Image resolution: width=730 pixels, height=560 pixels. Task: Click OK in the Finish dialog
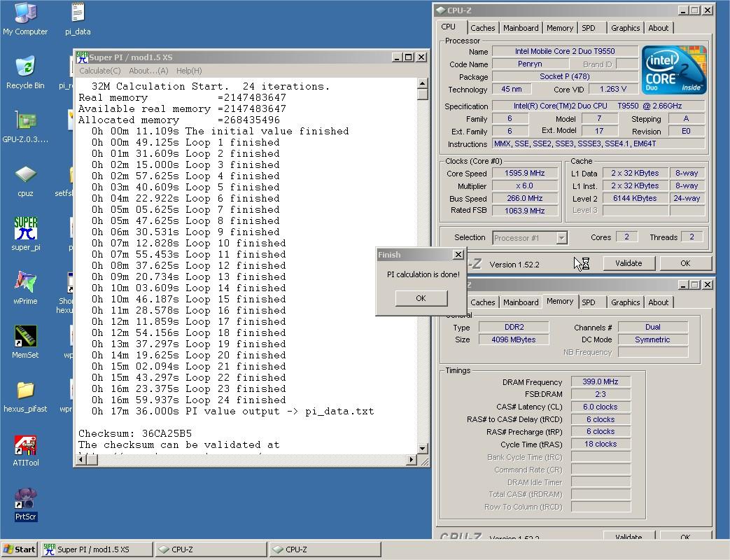coord(421,298)
